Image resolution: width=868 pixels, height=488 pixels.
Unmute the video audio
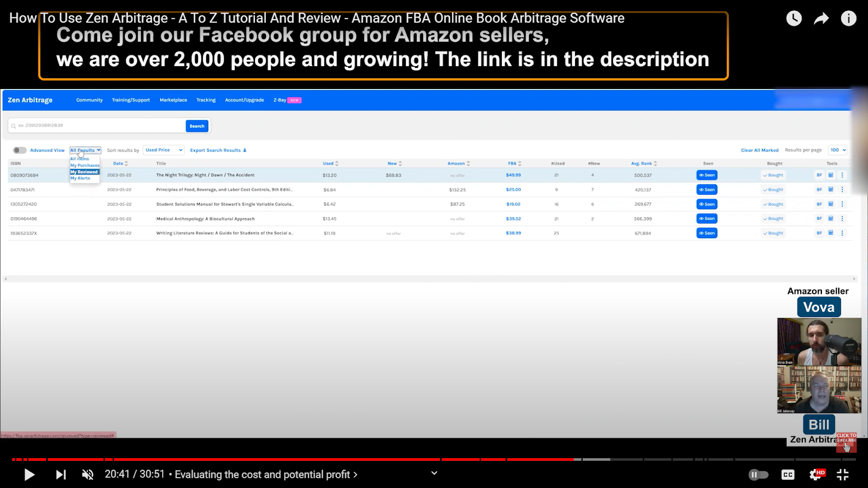coord(87,474)
